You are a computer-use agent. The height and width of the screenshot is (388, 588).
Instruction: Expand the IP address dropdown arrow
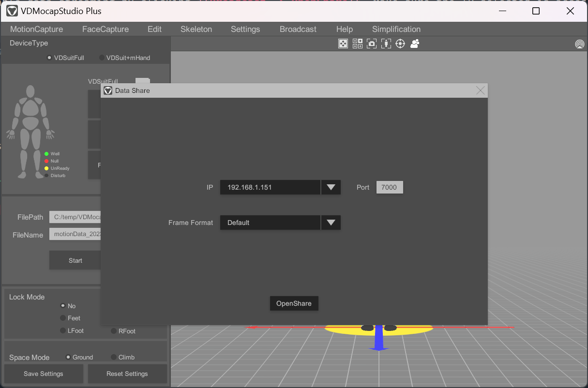pyautogui.click(x=331, y=187)
